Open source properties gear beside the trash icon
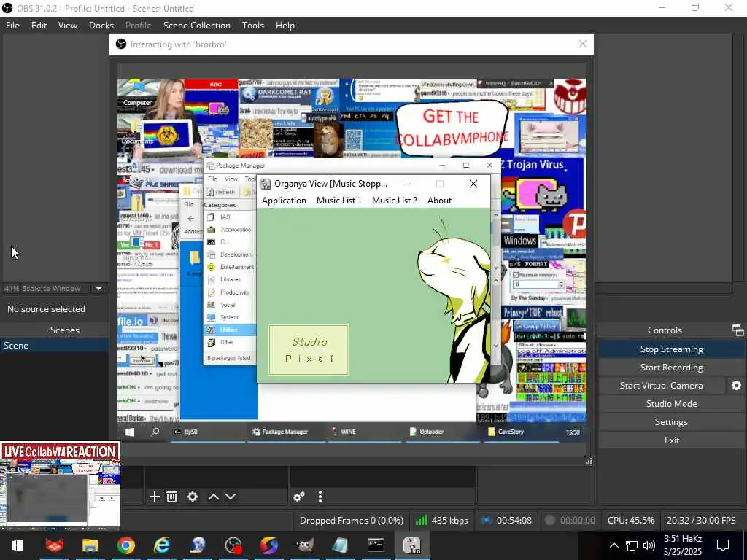 (x=193, y=497)
